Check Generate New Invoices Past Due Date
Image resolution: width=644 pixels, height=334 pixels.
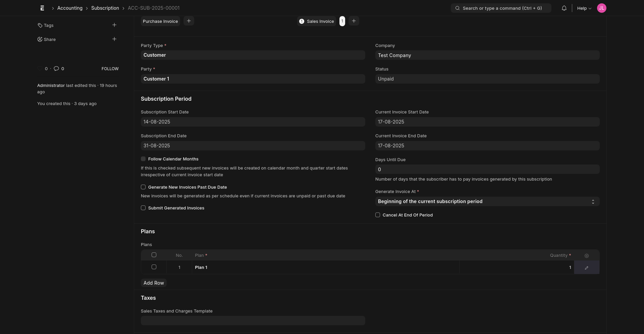click(143, 187)
